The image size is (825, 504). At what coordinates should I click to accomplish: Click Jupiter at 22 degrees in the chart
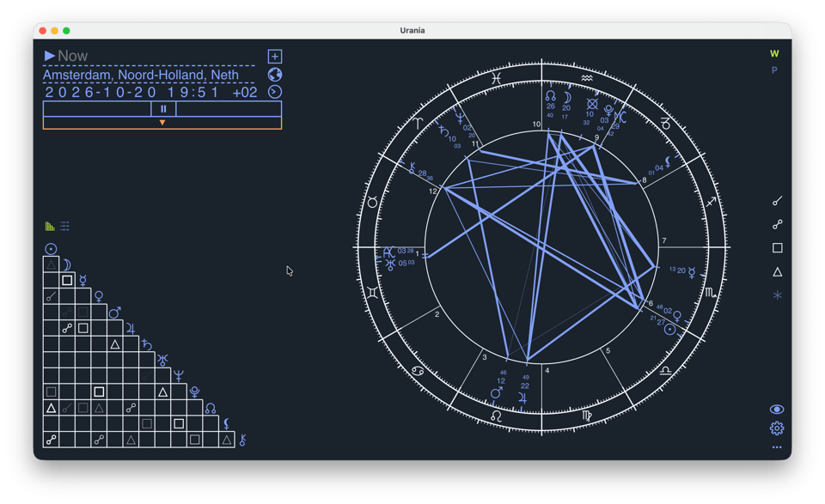tap(522, 398)
